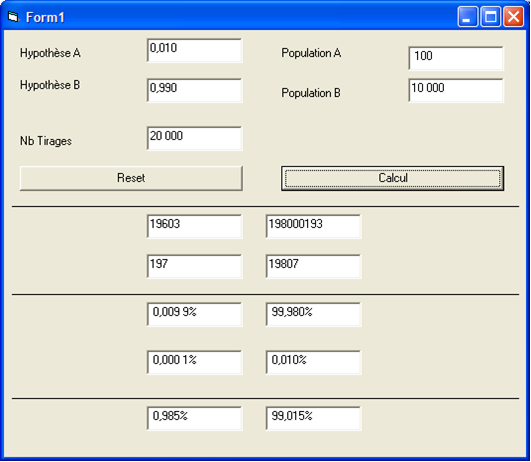Click the result box showing 19603
531x462 pixels.
(195, 226)
